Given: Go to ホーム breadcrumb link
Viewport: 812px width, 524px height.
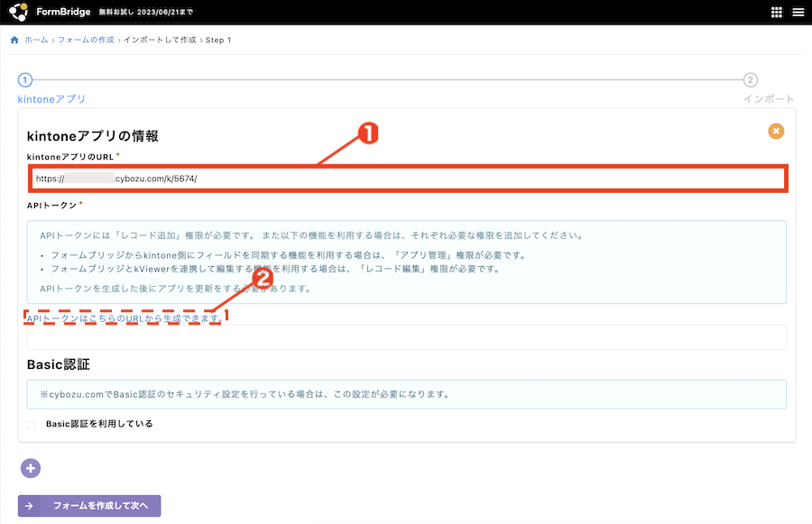Looking at the screenshot, I should 36,40.
